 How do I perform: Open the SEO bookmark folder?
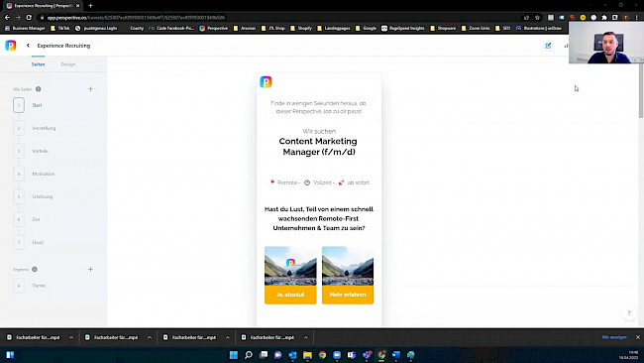[502, 29]
